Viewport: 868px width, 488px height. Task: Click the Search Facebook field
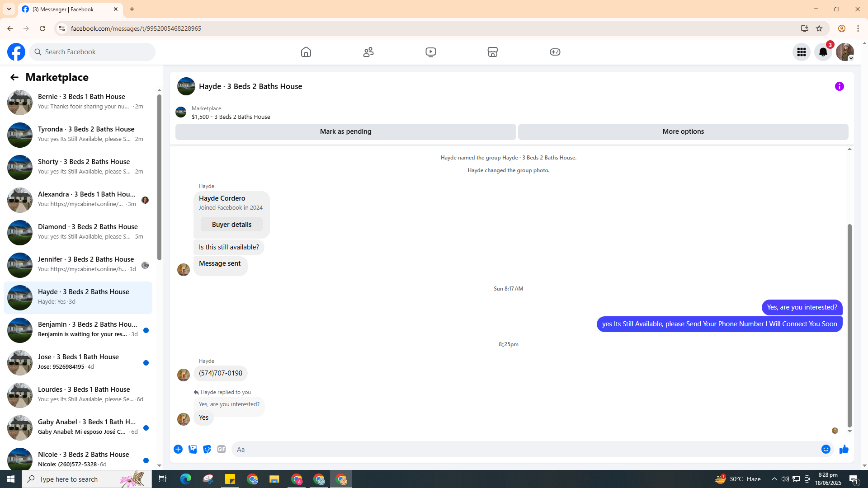pyautogui.click(x=92, y=52)
